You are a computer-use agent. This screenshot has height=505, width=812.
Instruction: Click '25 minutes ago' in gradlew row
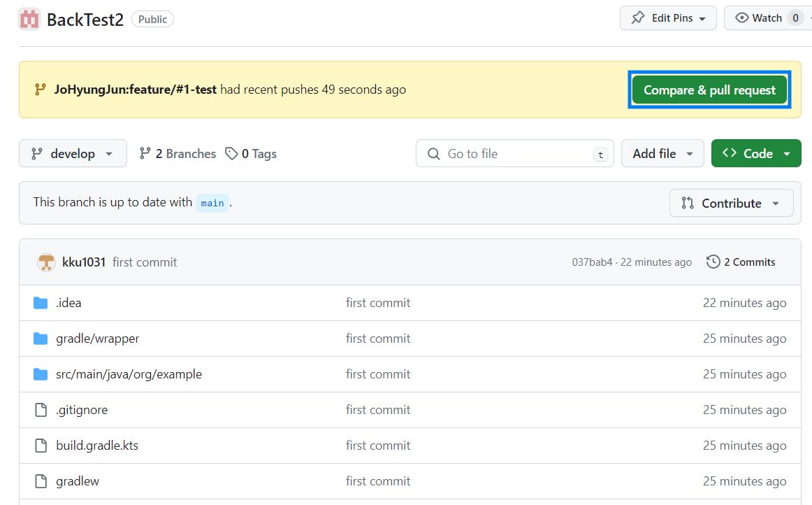coord(744,481)
